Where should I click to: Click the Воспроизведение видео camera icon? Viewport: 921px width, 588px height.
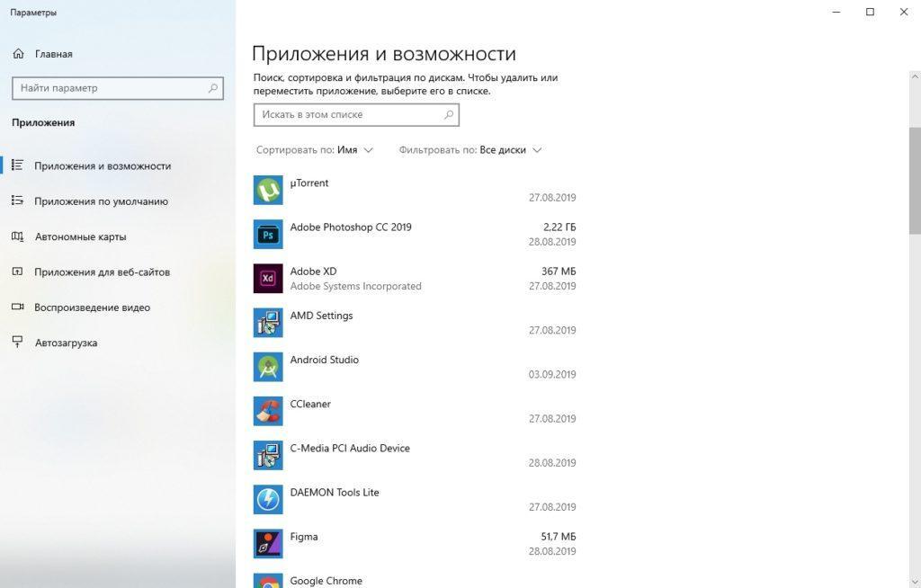[x=18, y=307]
